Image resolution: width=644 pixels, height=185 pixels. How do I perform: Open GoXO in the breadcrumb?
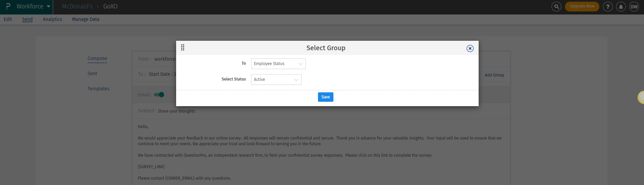110,6
